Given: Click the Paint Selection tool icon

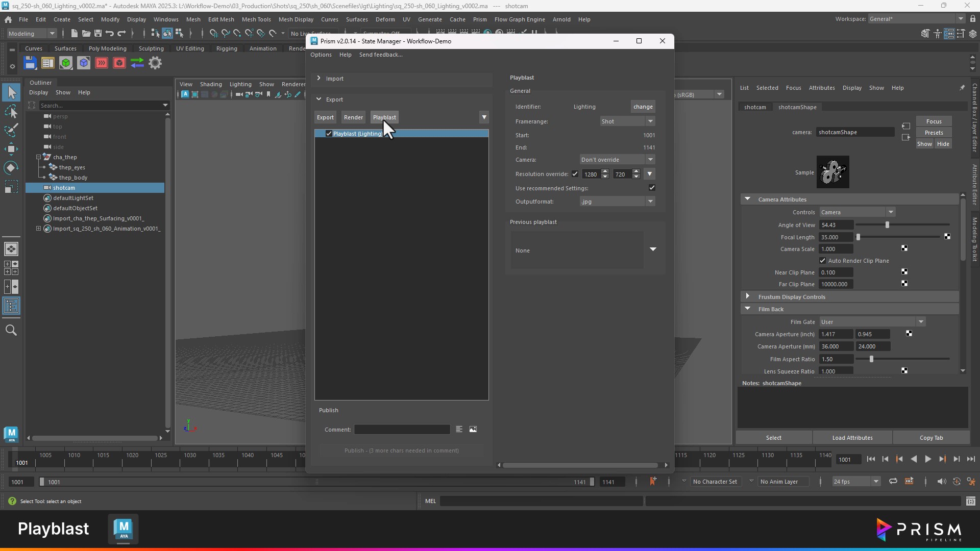Looking at the screenshot, I should tap(11, 130).
